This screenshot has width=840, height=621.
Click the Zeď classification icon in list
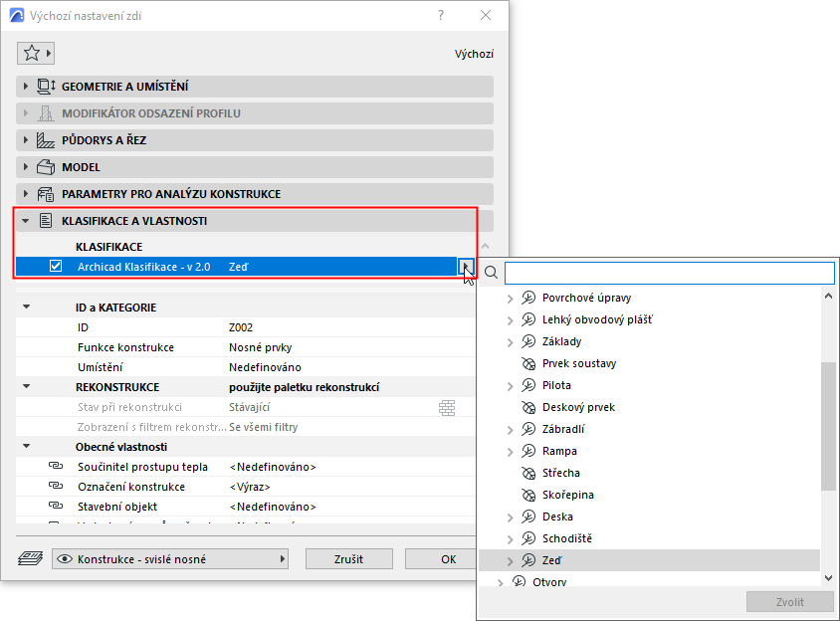[x=528, y=560]
